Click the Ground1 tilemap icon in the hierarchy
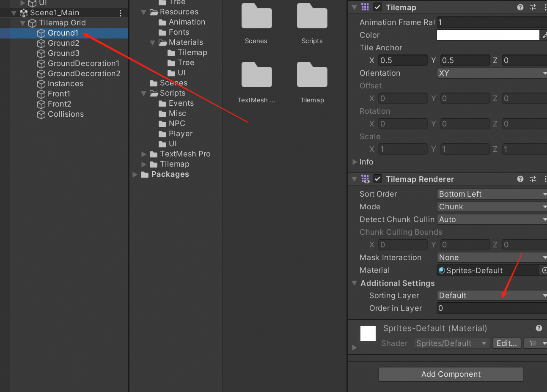Screen dimensions: 547x392 pos(41,33)
